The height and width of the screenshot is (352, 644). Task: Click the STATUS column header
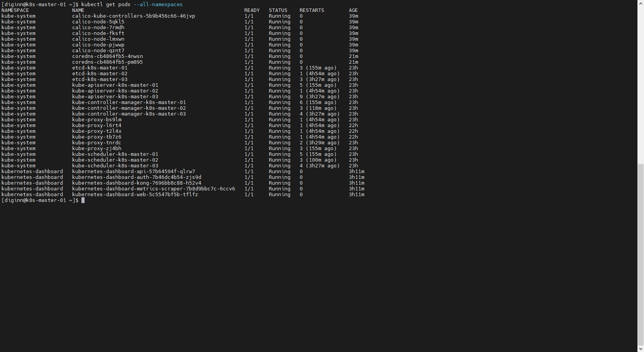coord(278,10)
